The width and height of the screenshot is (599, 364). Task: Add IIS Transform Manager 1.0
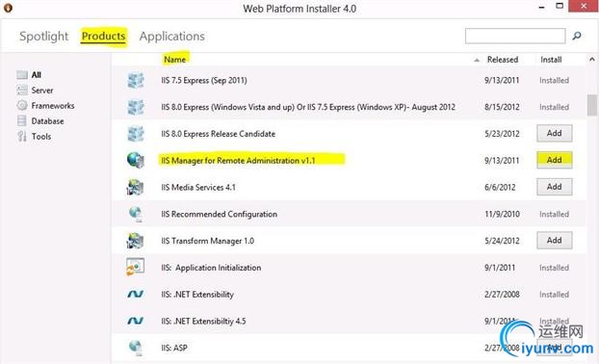coord(555,240)
